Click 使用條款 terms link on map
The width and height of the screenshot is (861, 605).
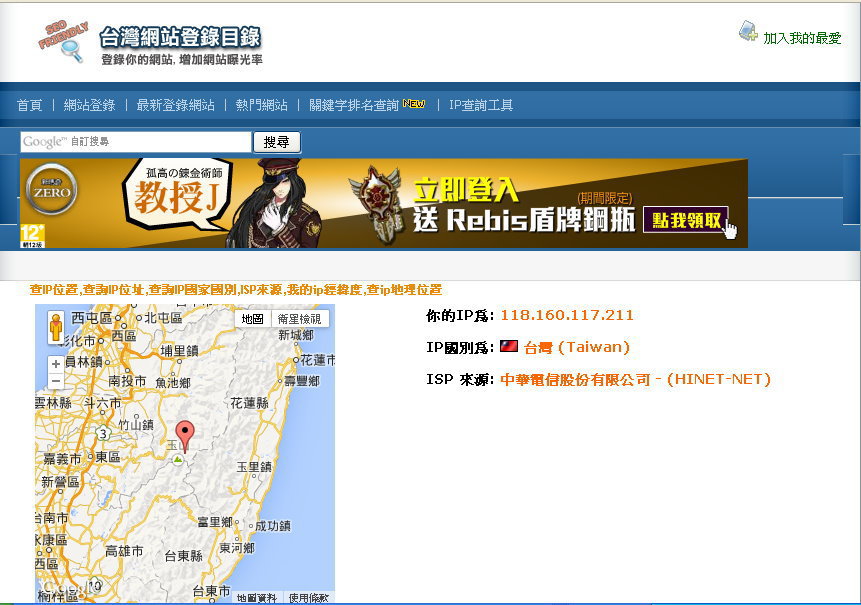tap(309, 598)
